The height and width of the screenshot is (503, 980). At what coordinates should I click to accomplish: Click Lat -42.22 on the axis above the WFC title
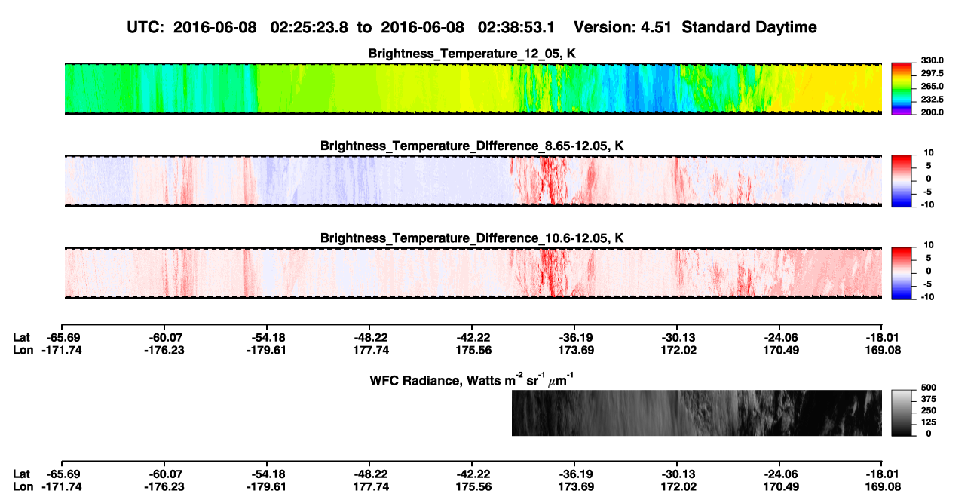click(x=473, y=337)
